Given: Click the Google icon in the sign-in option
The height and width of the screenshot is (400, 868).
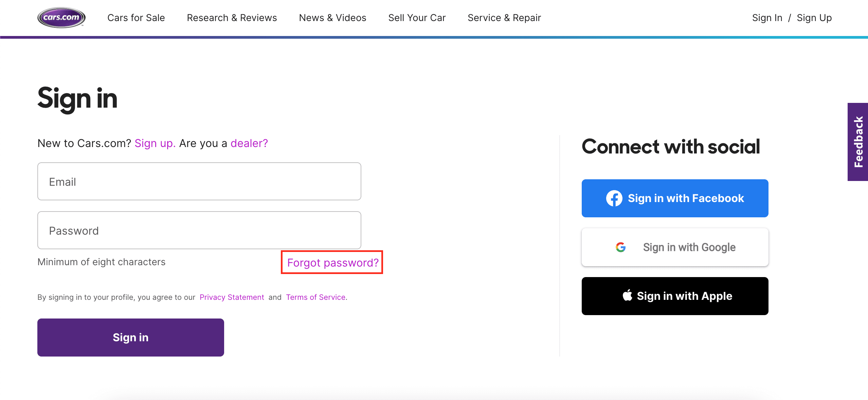Looking at the screenshot, I should pyautogui.click(x=621, y=247).
